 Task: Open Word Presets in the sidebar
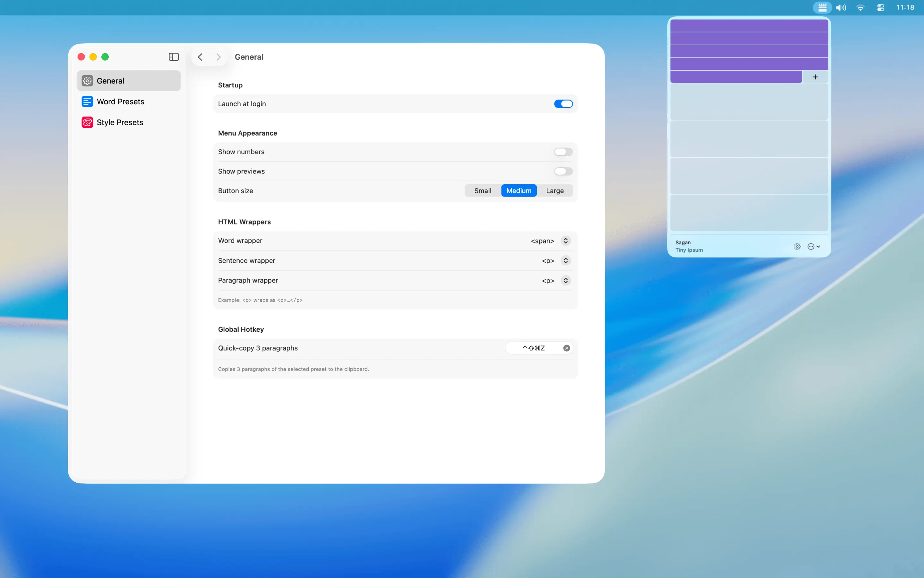coord(129,102)
